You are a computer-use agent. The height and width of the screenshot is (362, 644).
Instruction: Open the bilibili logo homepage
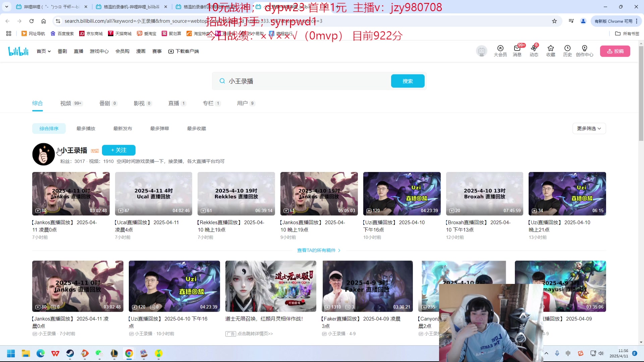[x=18, y=51]
